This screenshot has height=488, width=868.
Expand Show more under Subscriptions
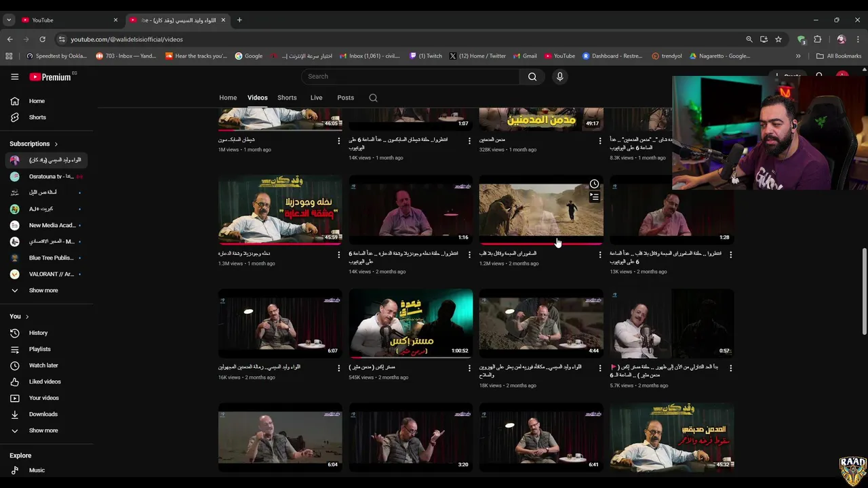coord(47,290)
